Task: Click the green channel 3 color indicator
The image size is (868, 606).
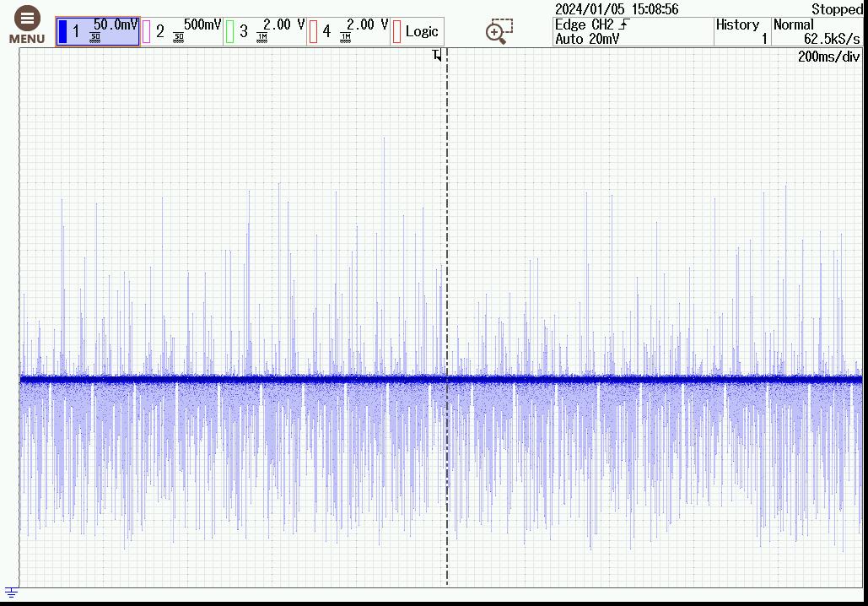Action: tap(229, 32)
